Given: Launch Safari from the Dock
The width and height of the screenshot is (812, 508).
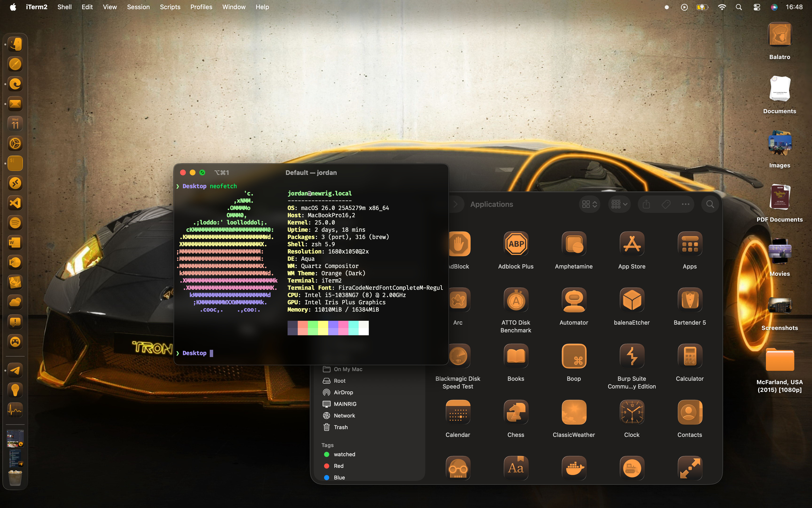Looking at the screenshot, I should pos(15,64).
